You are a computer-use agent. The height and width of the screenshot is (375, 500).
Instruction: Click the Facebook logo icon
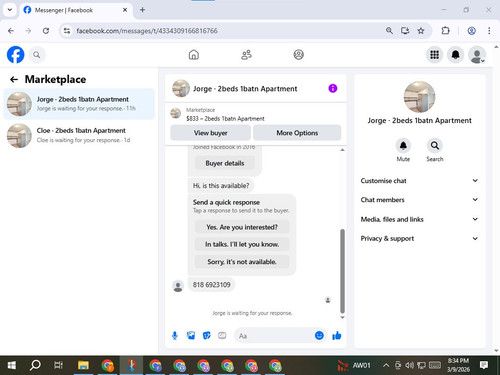click(15, 55)
